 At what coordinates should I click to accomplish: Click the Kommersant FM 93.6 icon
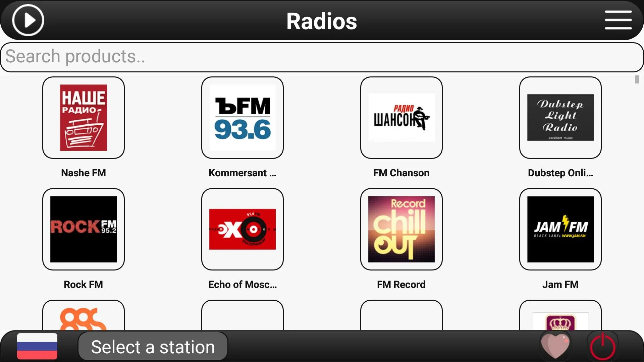243,118
